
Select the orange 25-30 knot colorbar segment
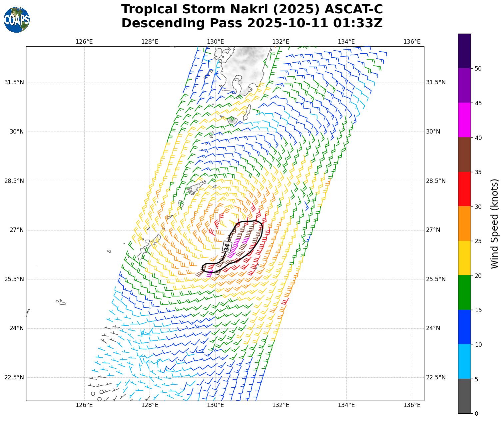click(x=464, y=223)
